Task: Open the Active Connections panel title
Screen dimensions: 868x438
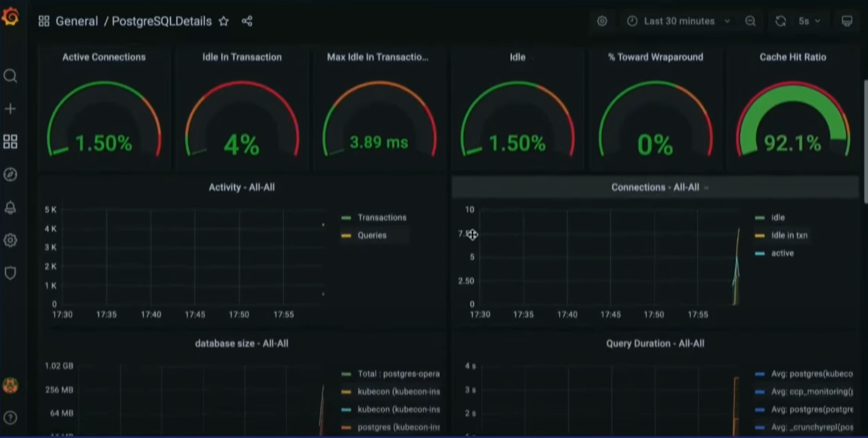Action: [x=104, y=57]
